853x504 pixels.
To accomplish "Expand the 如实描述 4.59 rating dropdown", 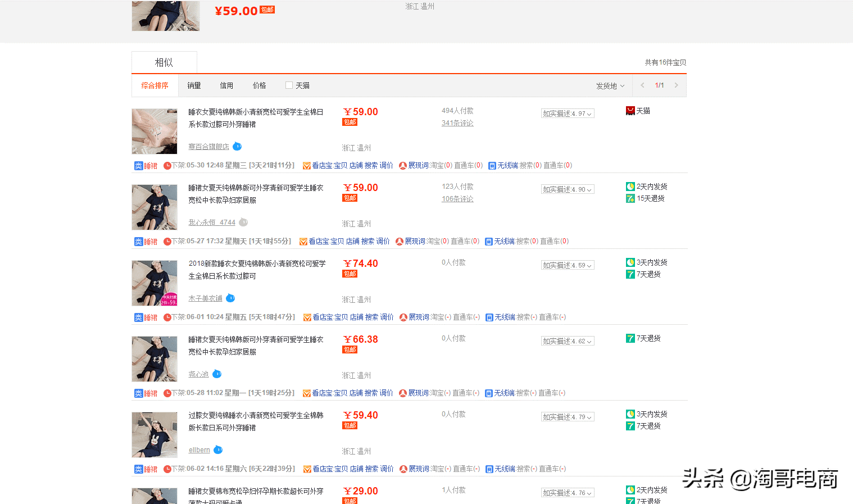I will [x=568, y=265].
